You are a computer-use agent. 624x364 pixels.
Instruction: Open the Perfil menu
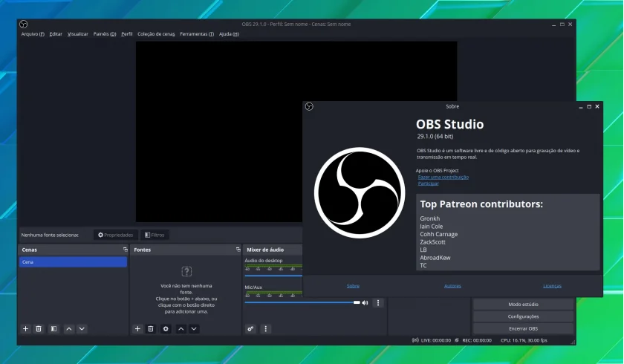coord(127,34)
